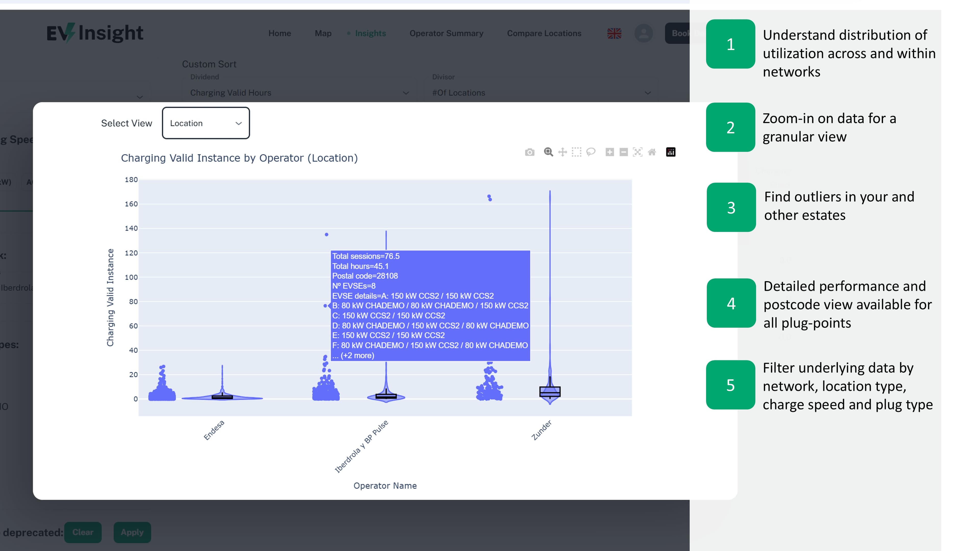Expand the Divisor #Of Locations dropdown
Image resolution: width=980 pixels, height=551 pixels.
pyautogui.click(x=541, y=93)
